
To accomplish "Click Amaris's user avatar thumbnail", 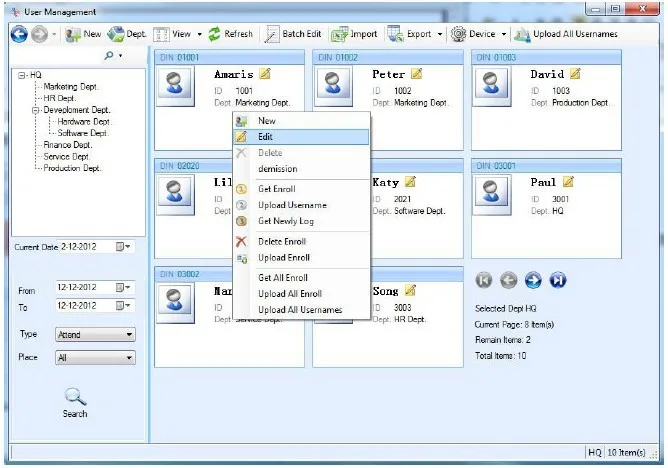I will click(x=176, y=85).
